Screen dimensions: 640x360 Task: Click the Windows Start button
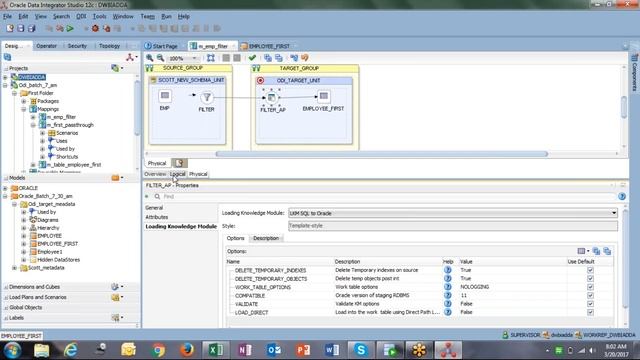12,350
